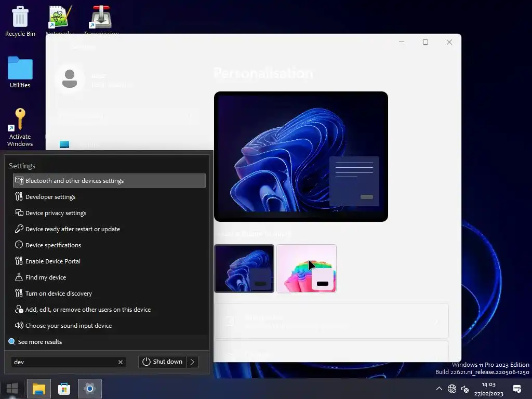Screen dimensions: 532x399
Task: Click the muted volume tray icon
Action: (x=465, y=389)
